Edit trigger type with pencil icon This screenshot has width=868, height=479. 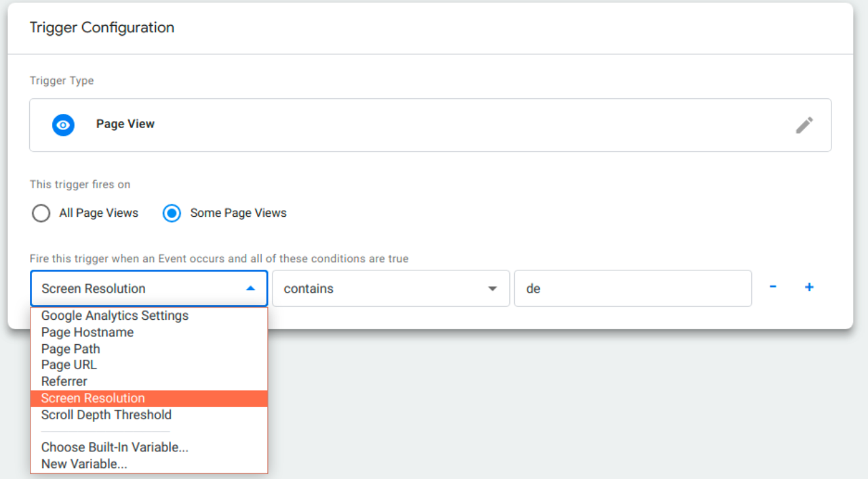[804, 125]
